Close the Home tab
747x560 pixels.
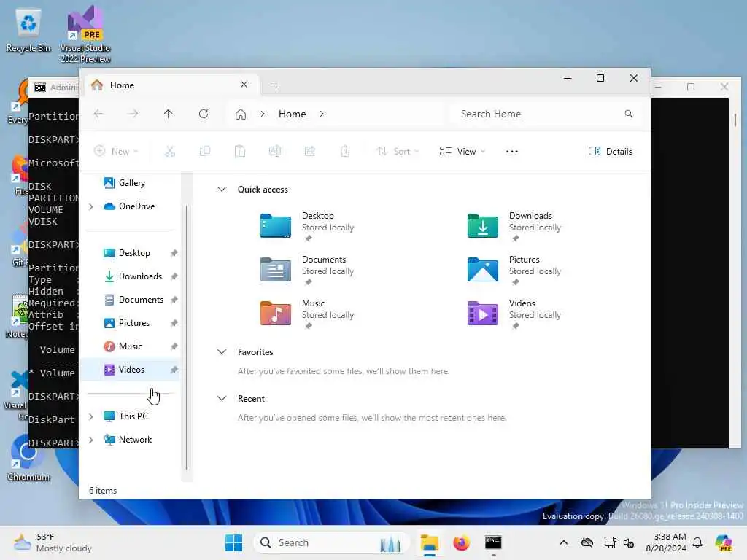click(x=244, y=85)
